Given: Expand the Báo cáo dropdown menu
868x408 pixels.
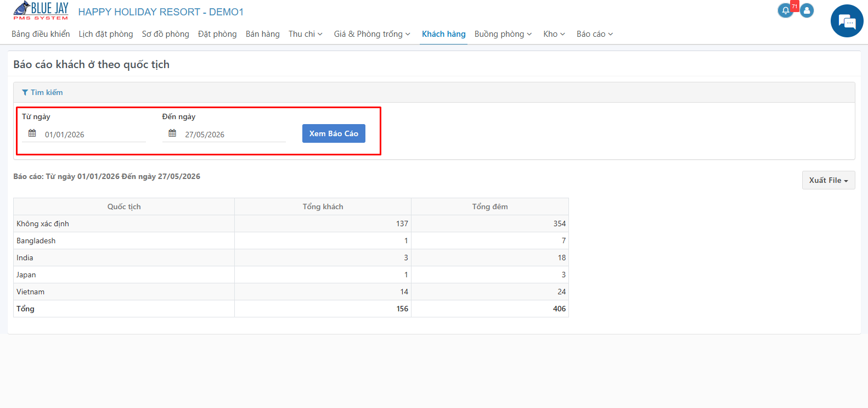Looking at the screenshot, I should 595,34.
